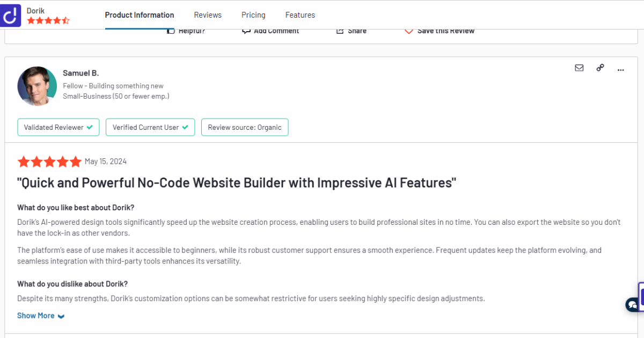Click the five-star review rating
The height and width of the screenshot is (338, 644).
(49, 161)
